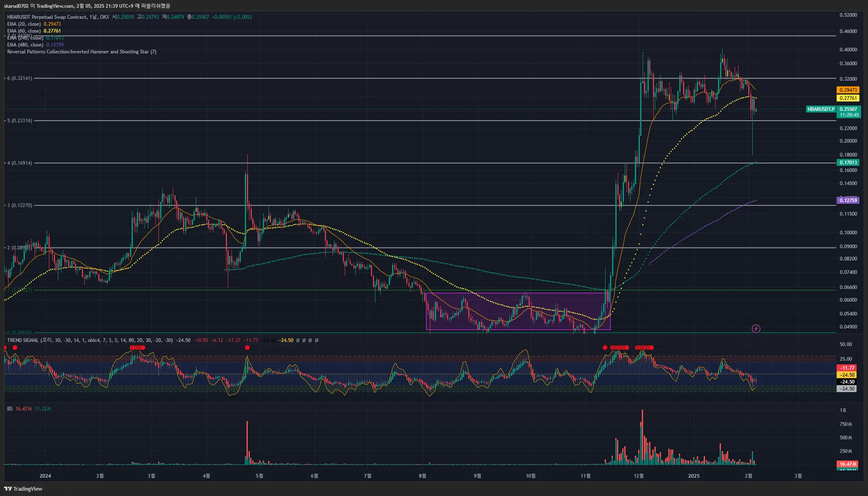Click the 0.40000 price scale value
868x496 pixels.
[848, 50]
